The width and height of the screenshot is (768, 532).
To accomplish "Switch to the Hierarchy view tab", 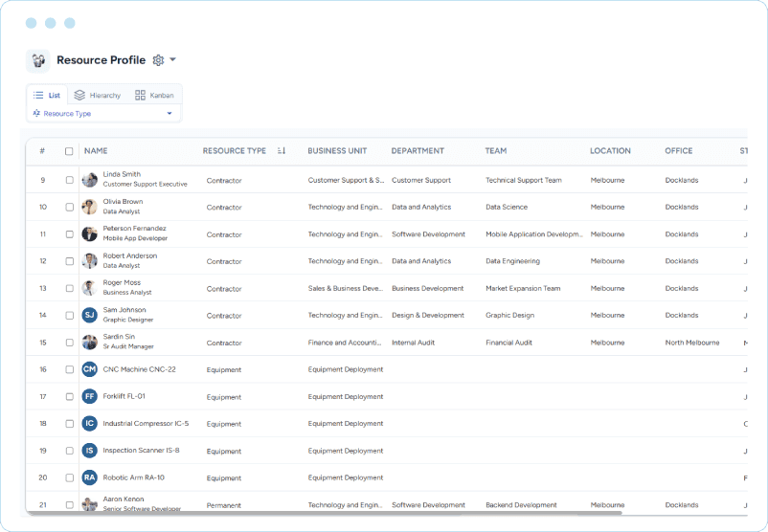I will [98, 95].
